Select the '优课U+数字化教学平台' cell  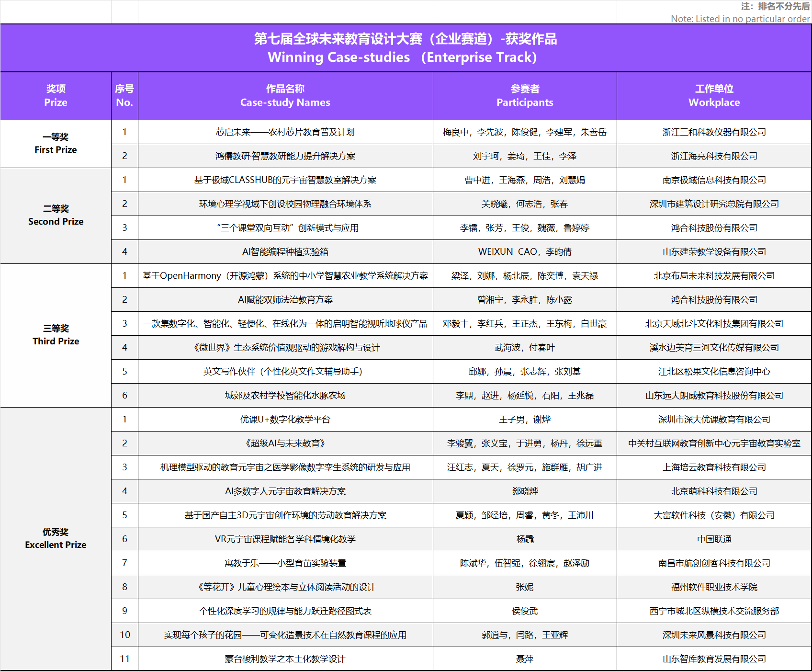(285, 420)
